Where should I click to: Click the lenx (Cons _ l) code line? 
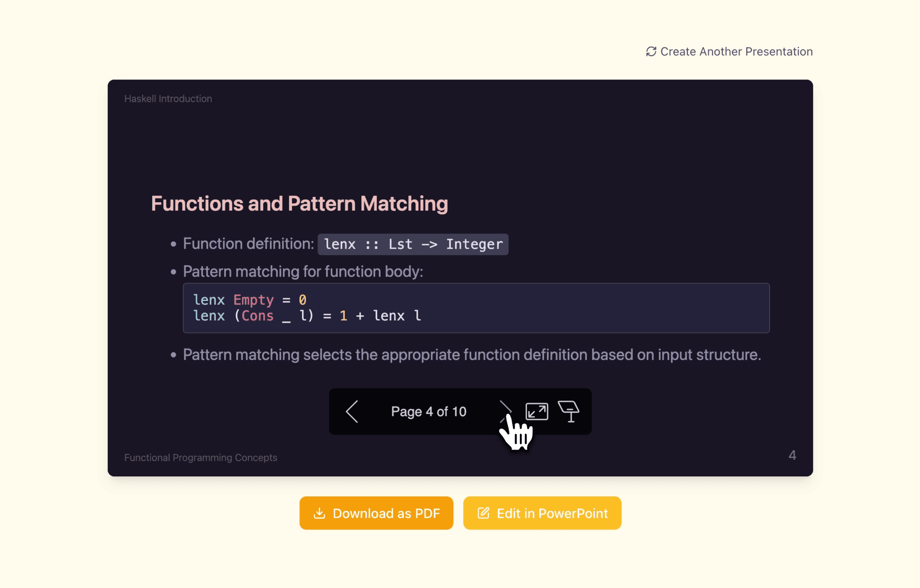click(x=307, y=316)
